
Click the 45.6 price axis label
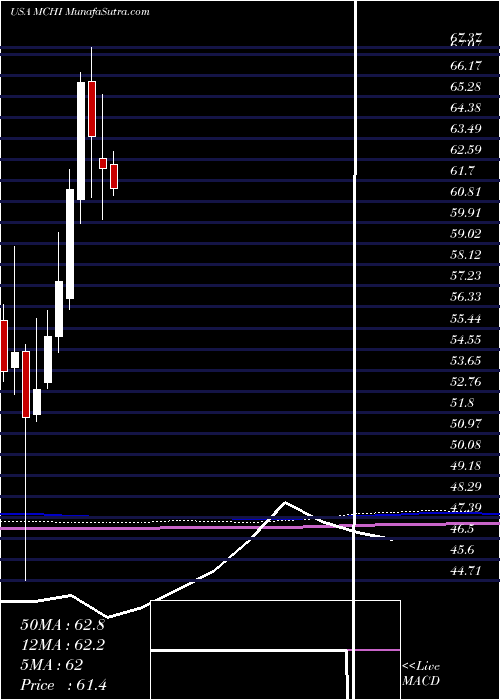tap(463, 550)
